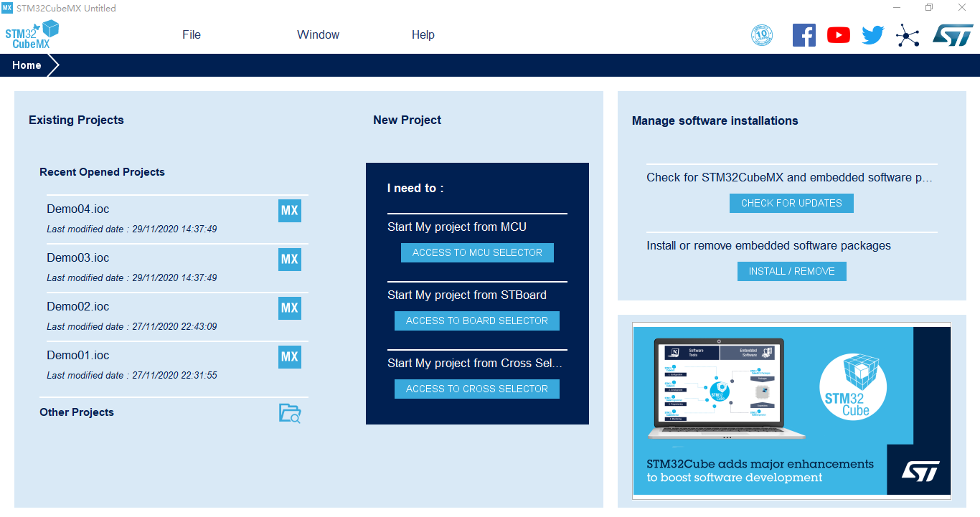Open the Twitter bird icon

(873, 35)
